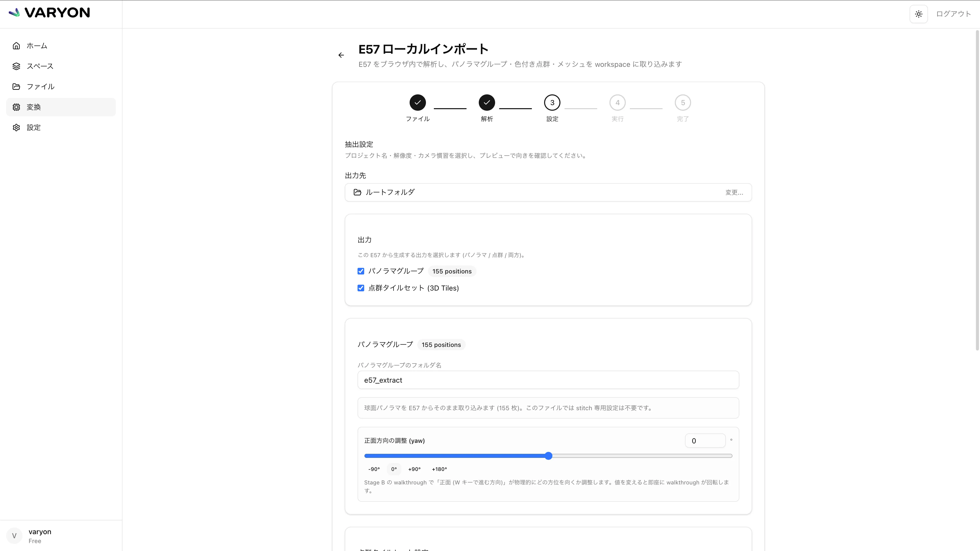The image size is (980, 551).
Task: Click the ルートフォルダ output destination field
Action: 548,192
